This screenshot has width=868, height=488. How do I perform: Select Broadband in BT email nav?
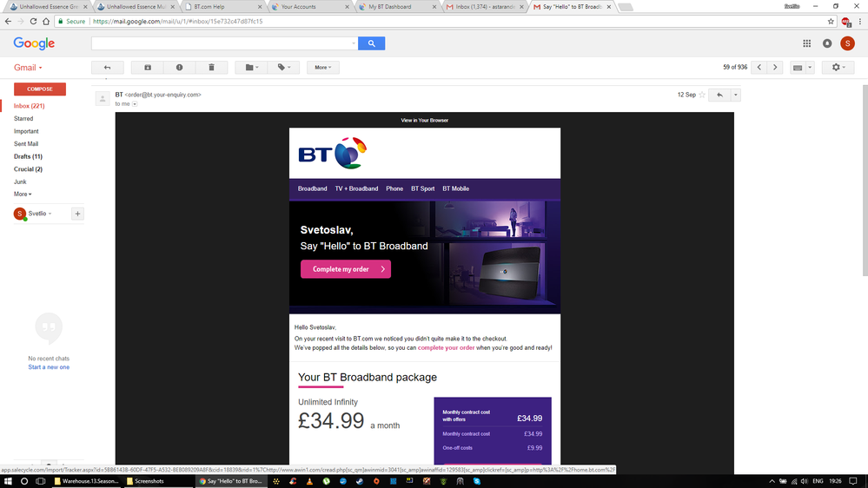(312, 188)
